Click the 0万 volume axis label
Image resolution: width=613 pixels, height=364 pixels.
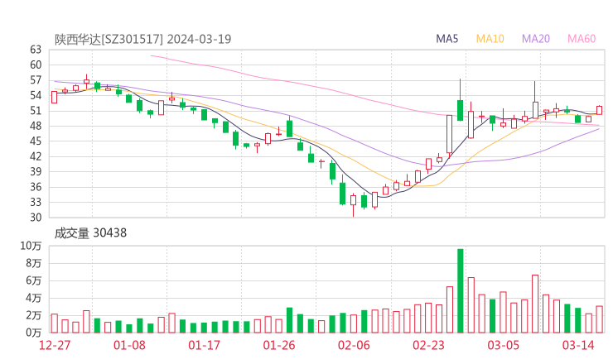[34, 333]
